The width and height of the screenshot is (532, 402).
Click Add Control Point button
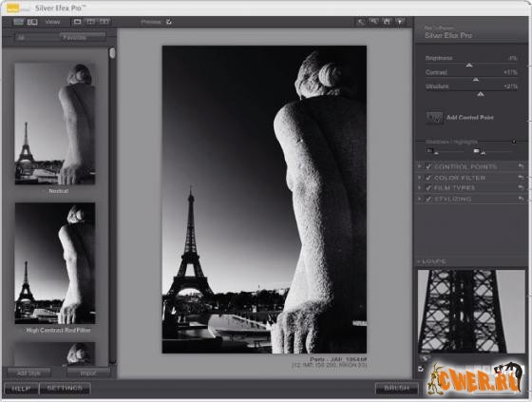point(460,118)
